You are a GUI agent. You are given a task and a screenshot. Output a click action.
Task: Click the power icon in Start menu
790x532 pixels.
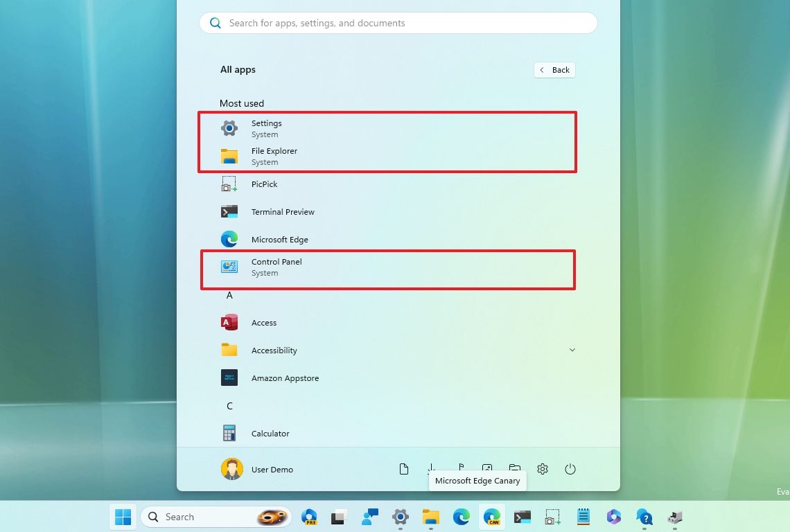570,469
